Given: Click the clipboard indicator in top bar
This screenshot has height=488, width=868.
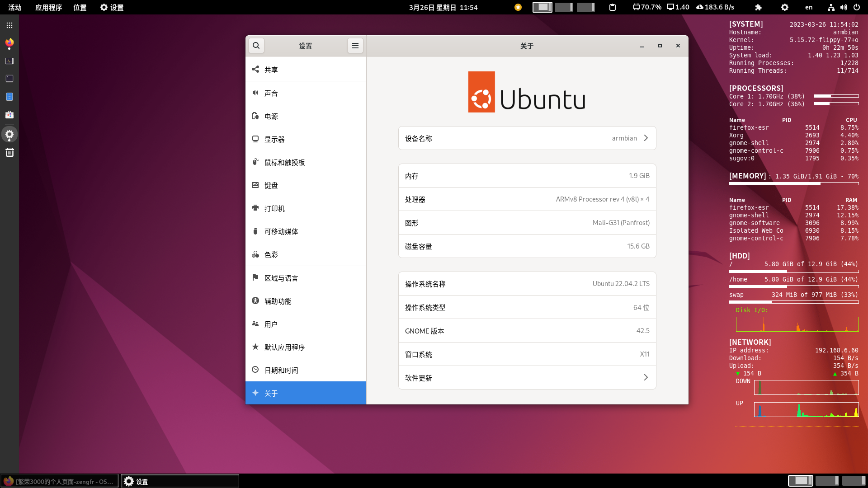Looking at the screenshot, I should (613, 7).
